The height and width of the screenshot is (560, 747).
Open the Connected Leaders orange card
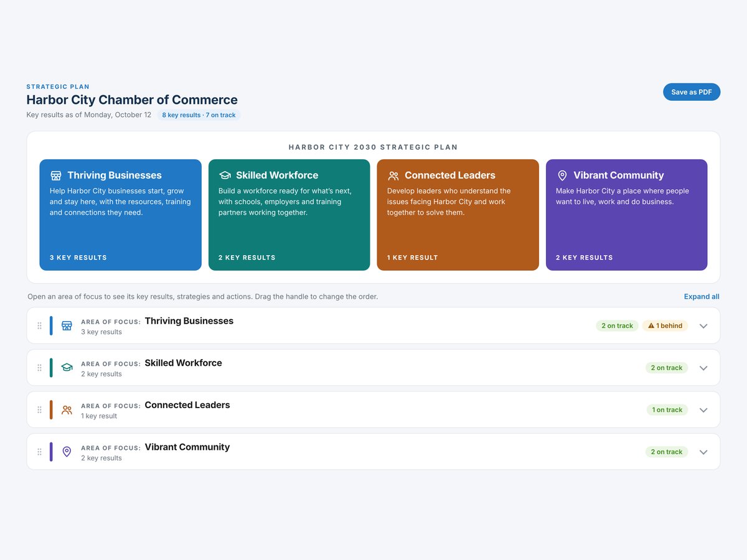(x=458, y=215)
